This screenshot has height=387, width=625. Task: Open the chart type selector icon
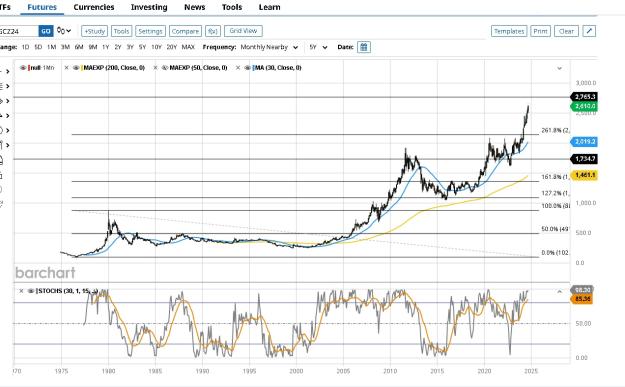coord(63,31)
